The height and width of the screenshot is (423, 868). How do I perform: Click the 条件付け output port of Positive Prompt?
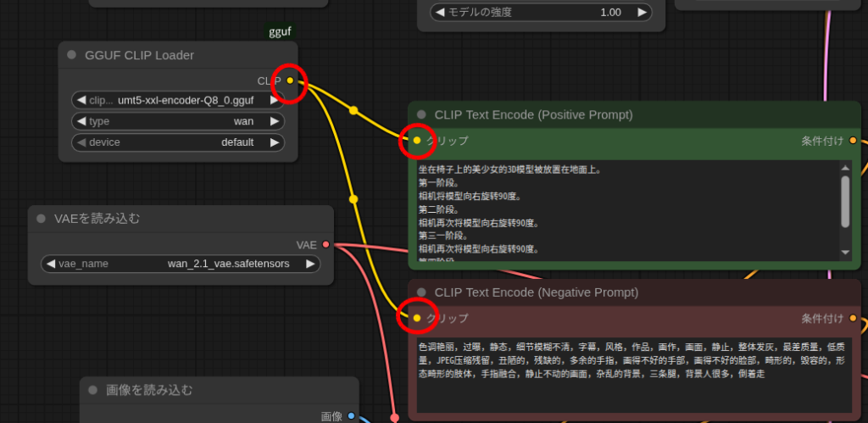pyautogui.click(x=853, y=141)
